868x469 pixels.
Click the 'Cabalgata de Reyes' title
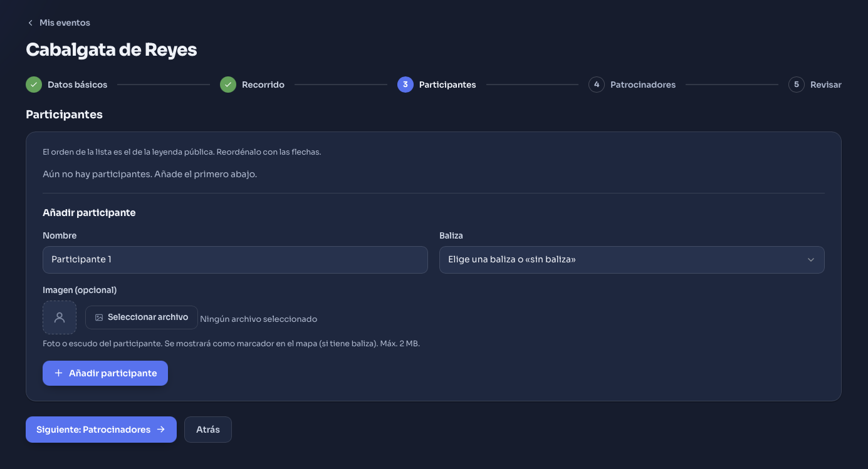(112, 49)
